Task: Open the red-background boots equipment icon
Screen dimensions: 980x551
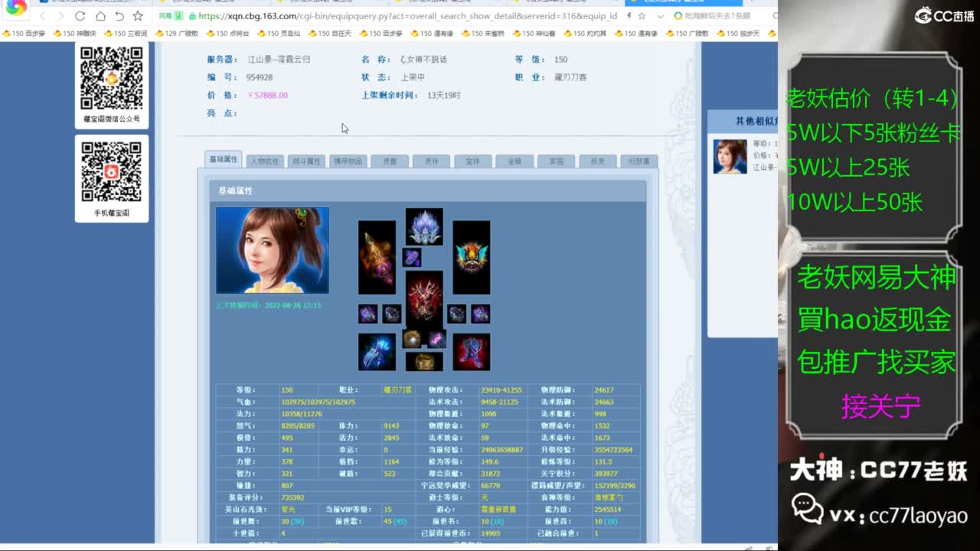Action: pos(471,352)
